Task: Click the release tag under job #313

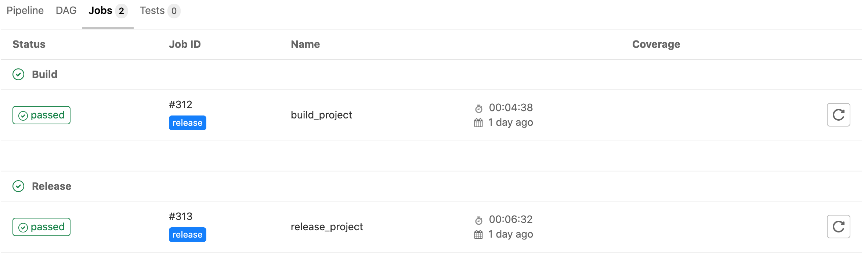Action: pos(188,235)
